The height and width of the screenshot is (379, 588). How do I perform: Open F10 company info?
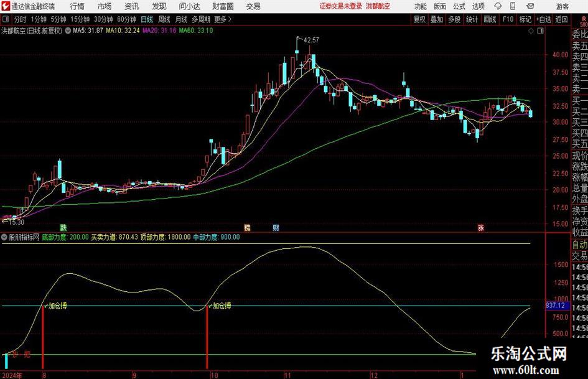(x=508, y=19)
